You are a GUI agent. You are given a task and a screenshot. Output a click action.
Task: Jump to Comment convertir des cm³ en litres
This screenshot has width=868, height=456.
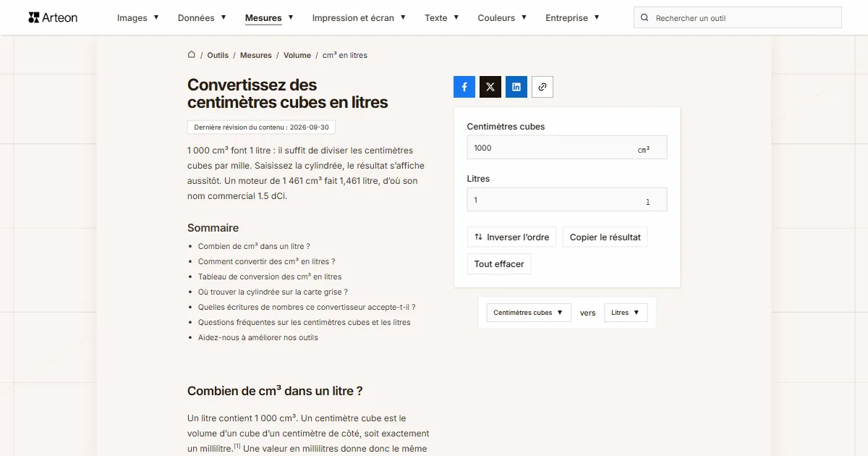pyautogui.click(x=267, y=261)
